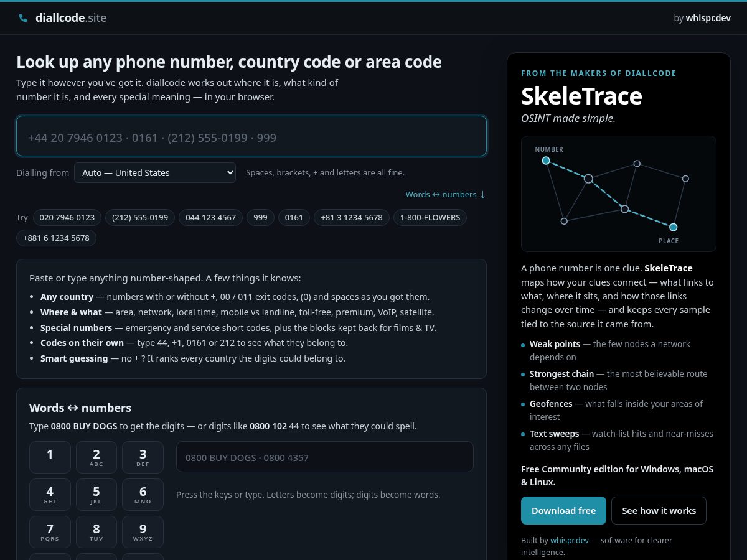The image size is (747, 560).
Task: Click 'FROM THE MAKERS OF DIALLCODE' label
Action: pos(599,73)
